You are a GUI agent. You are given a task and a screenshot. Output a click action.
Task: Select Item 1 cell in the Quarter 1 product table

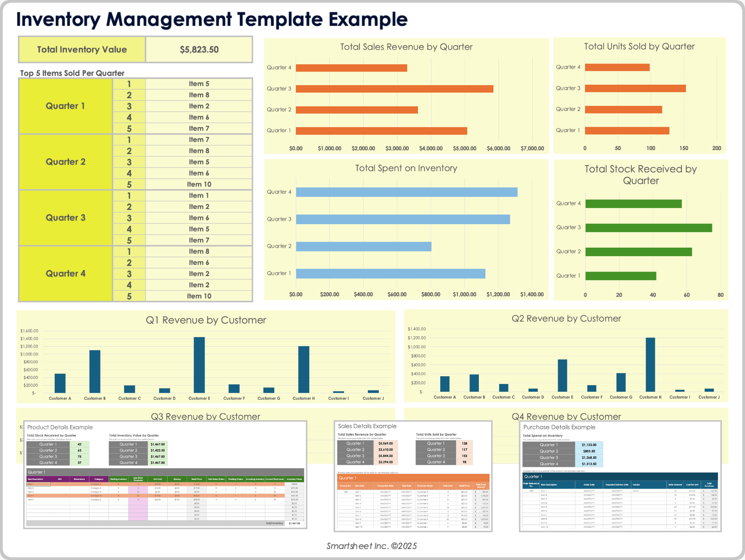(x=39, y=483)
